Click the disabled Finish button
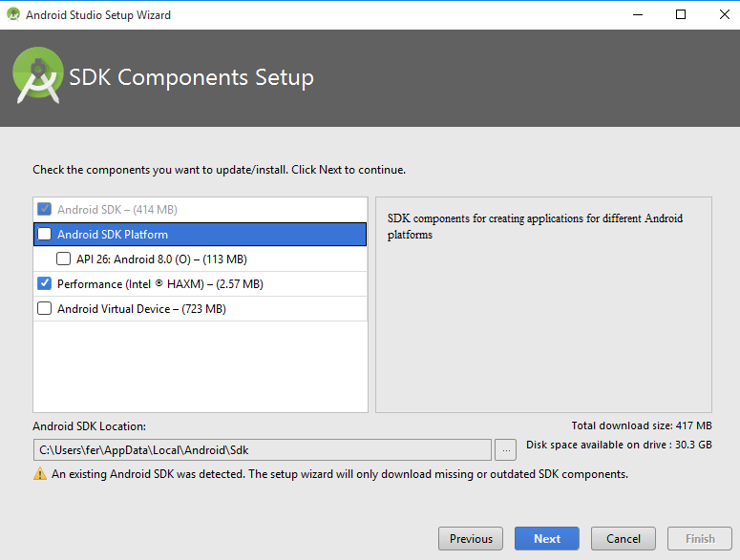This screenshot has height=560, width=740. click(700, 538)
